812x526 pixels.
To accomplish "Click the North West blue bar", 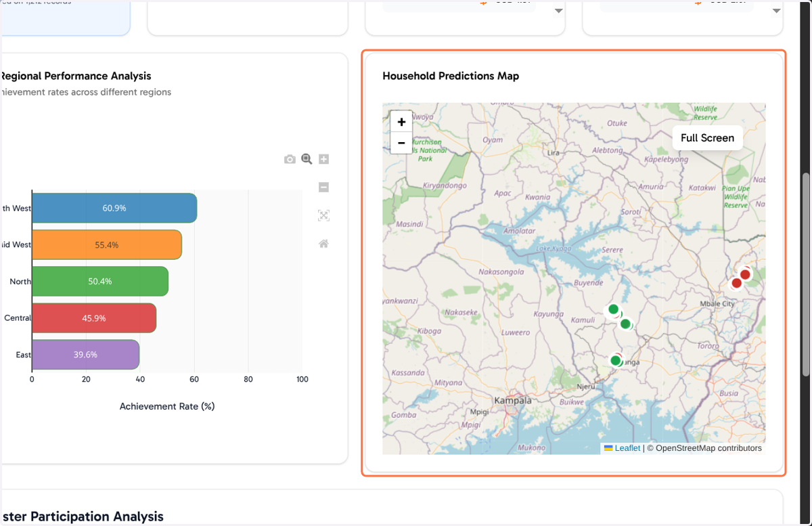I will [114, 208].
